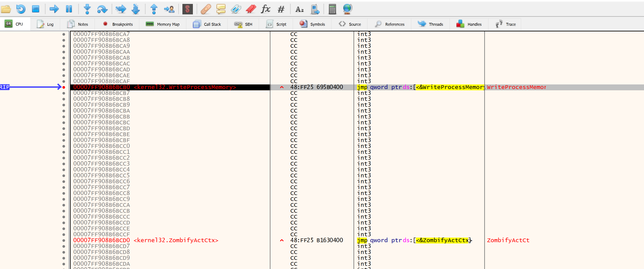Click the jmp qword ptr ZombifyActCtx instruction
This screenshot has width=644, height=269.
click(x=414, y=240)
